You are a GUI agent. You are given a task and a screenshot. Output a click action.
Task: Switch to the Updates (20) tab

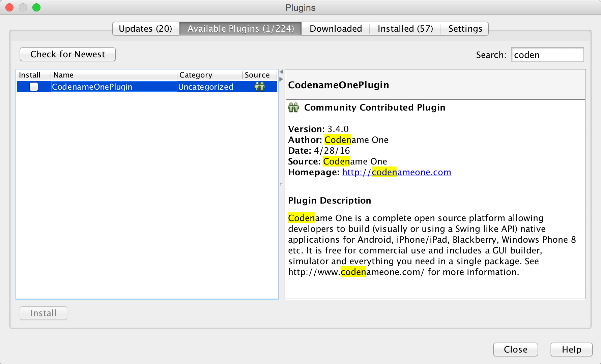145,28
